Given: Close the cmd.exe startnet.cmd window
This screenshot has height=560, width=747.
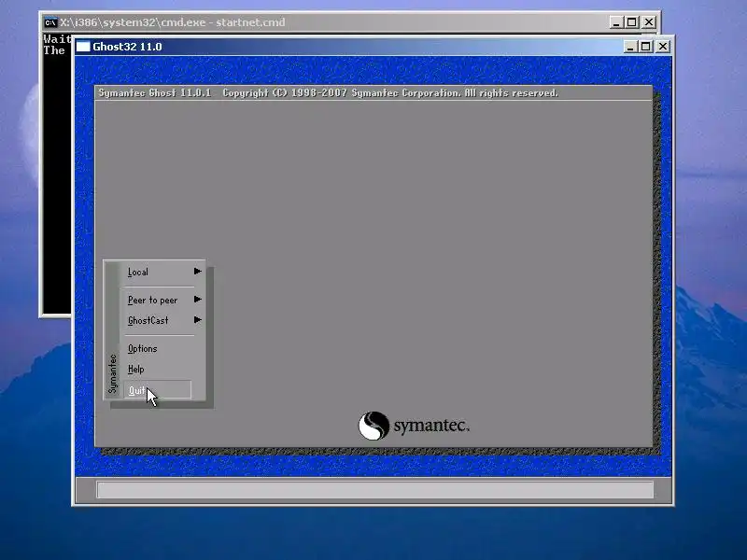Looking at the screenshot, I should coord(649,22).
